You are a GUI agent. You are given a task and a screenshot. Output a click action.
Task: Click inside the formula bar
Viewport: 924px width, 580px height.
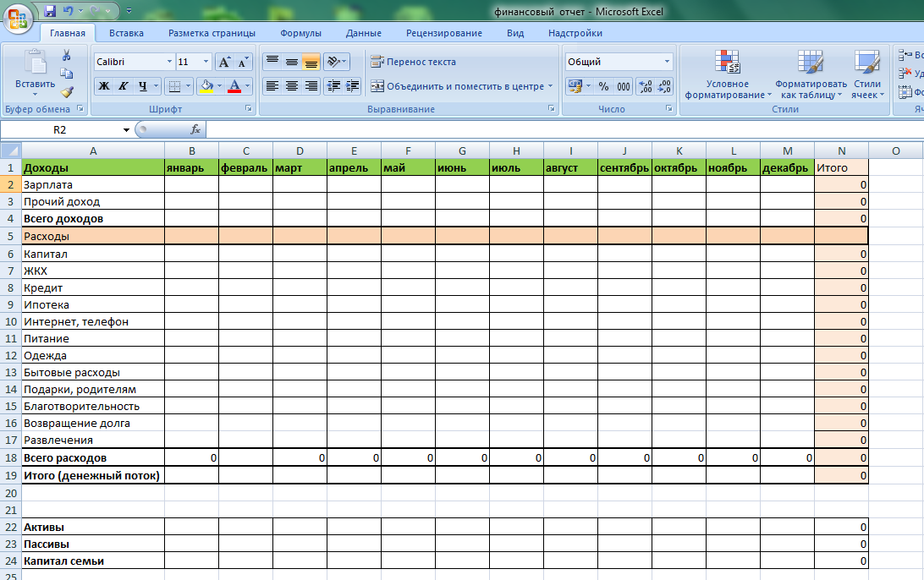point(564,129)
